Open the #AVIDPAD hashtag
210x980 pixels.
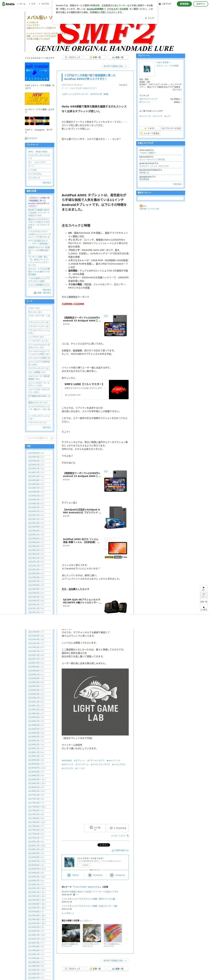pyautogui.click(x=67, y=760)
